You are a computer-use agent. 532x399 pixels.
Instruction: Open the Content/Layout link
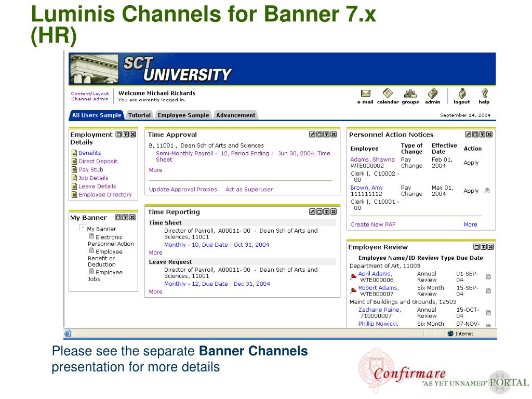[90, 94]
